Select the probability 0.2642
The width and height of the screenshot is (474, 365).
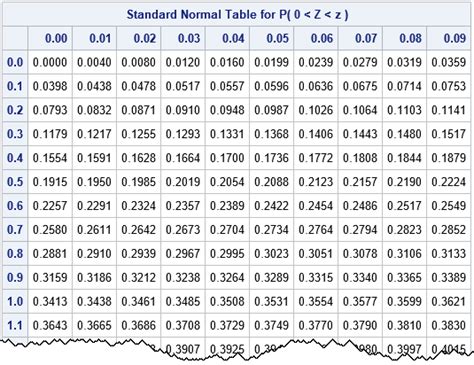pyautogui.click(x=139, y=230)
